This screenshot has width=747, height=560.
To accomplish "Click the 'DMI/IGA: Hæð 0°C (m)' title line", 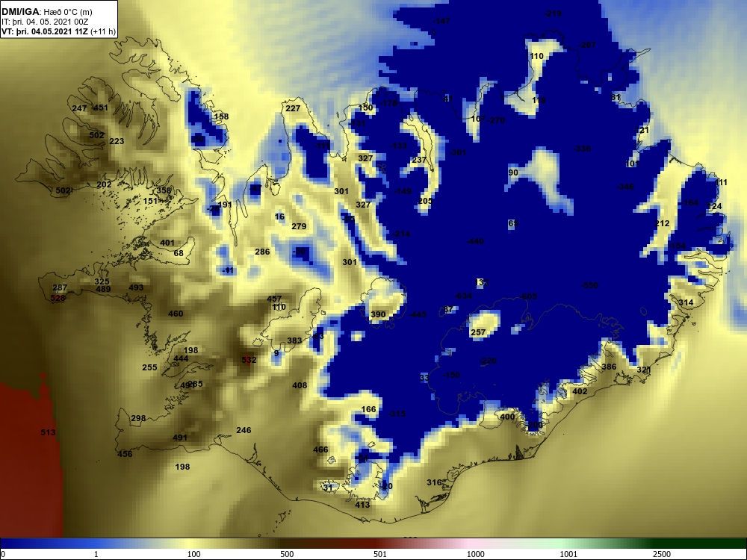I will [x=47, y=12].
